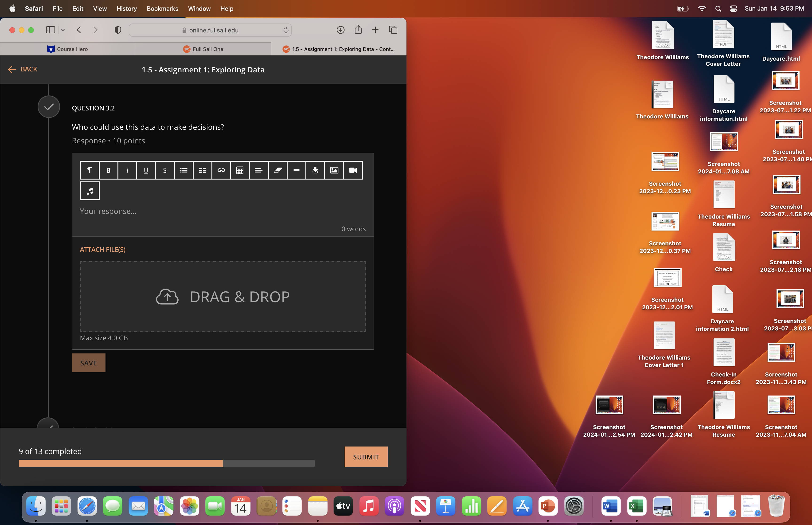Toggle bold formatting in response editor
This screenshot has height=525, width=812.
click(x=108, y=170)
